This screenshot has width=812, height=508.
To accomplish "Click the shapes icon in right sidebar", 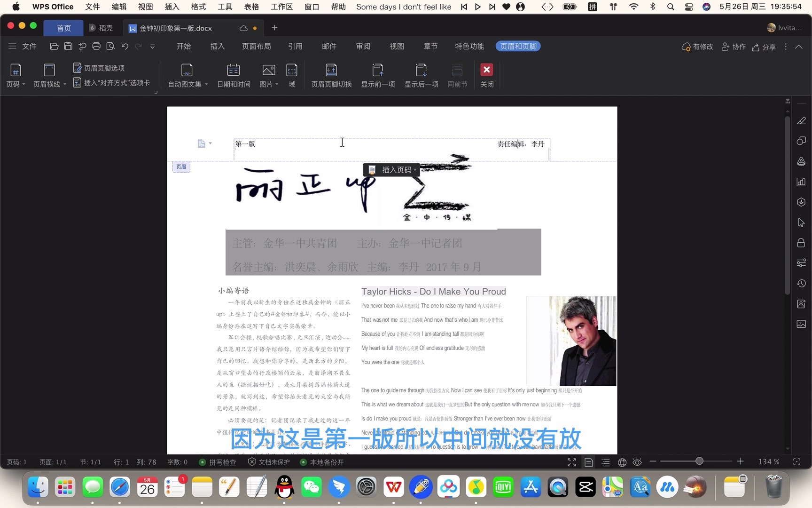I will click(801, 141).
